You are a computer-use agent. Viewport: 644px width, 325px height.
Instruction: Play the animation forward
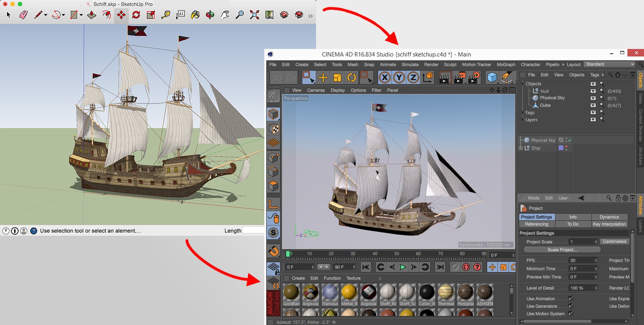403,267
